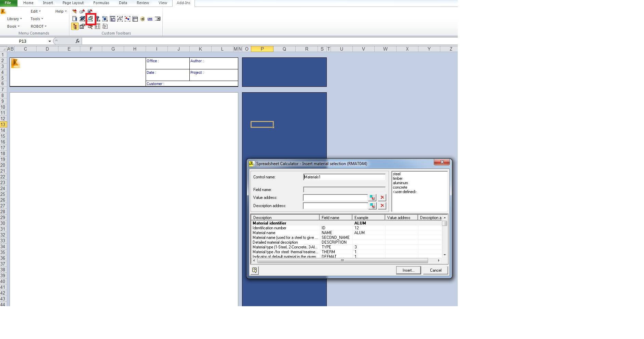Click the red and blue diagram icon
644x339 pixels.
click(x=128, y=19)
